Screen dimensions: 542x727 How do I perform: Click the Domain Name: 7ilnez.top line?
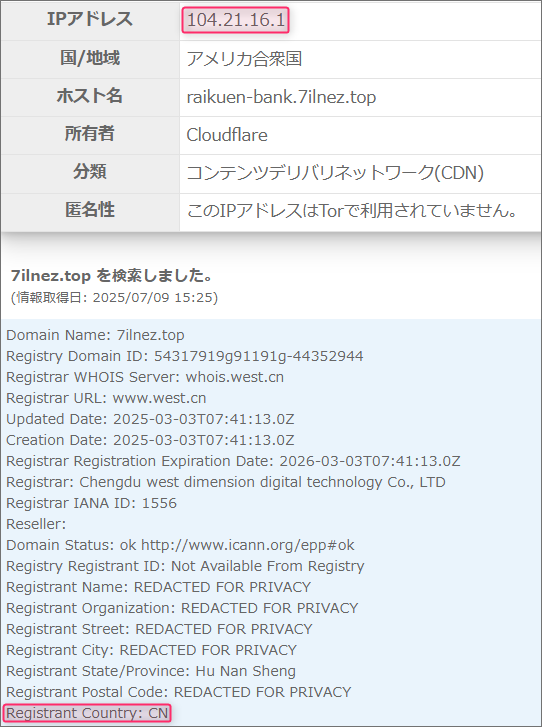click(x=95, y=335)
